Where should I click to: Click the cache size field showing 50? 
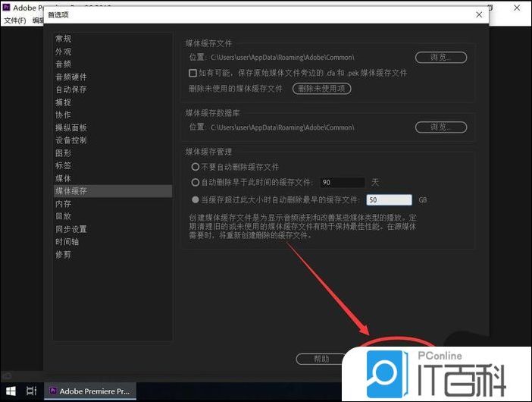pos(390,200)
